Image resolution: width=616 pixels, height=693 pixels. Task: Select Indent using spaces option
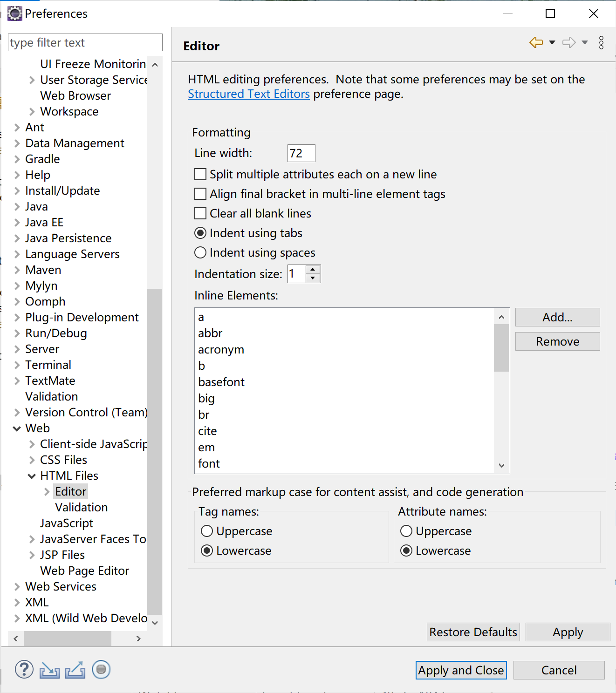[x=200, y=252]
